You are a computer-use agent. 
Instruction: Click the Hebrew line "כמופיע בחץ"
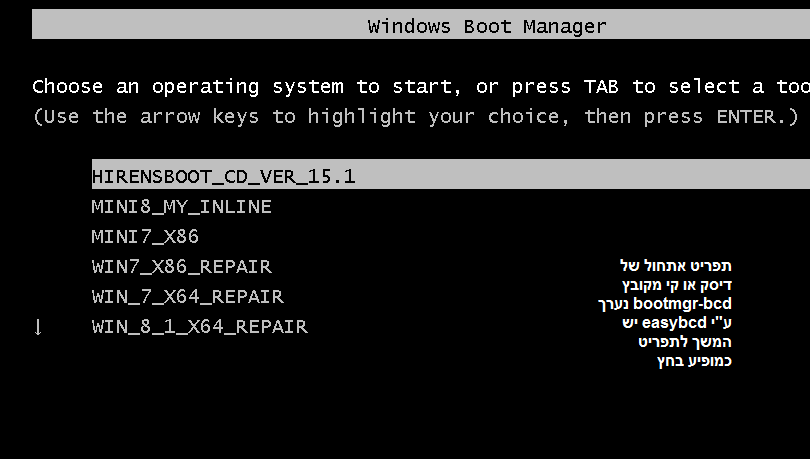click(694, 361)
